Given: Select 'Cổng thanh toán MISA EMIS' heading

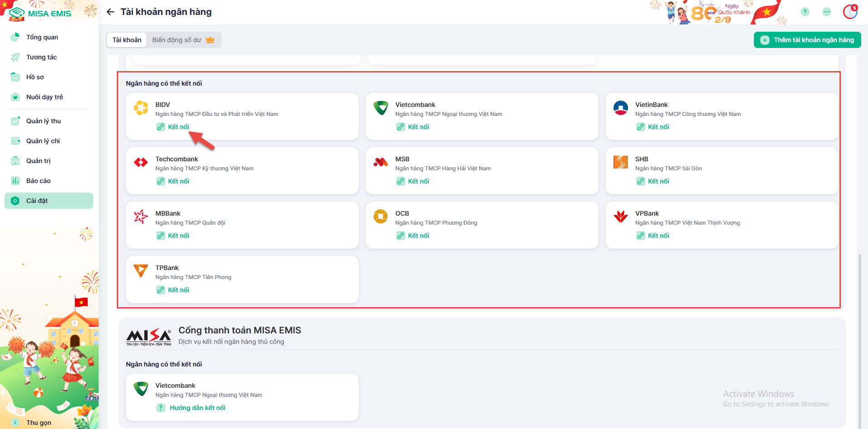Looking at the screenshot, I should pyautogui.click(x=240, y=330).
